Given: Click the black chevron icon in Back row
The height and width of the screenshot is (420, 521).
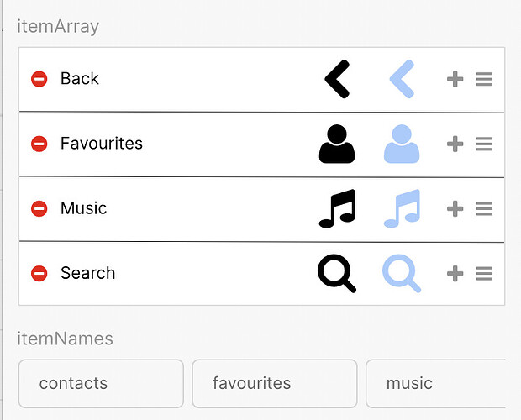Looking at the screenshot, I should (337, 79).
